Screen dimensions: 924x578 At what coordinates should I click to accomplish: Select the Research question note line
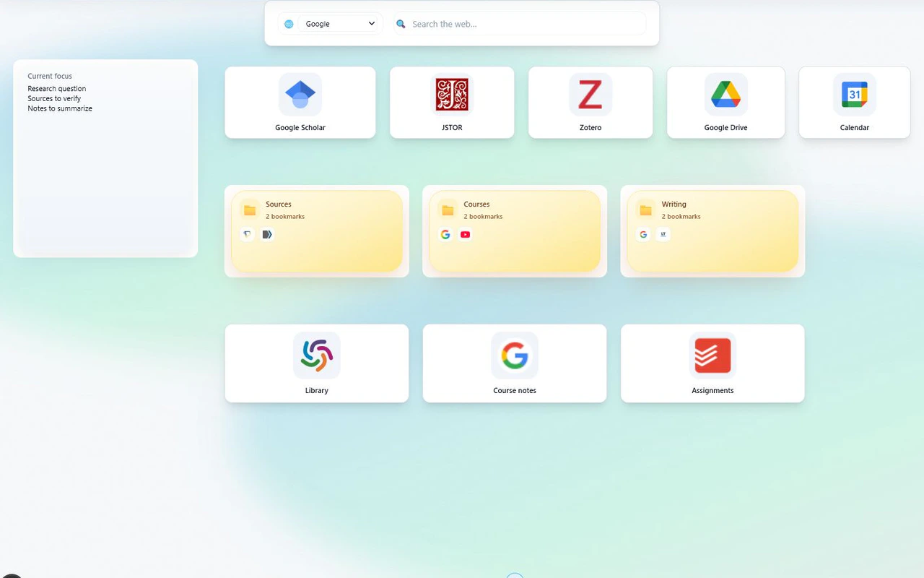(x=57, y=89)
